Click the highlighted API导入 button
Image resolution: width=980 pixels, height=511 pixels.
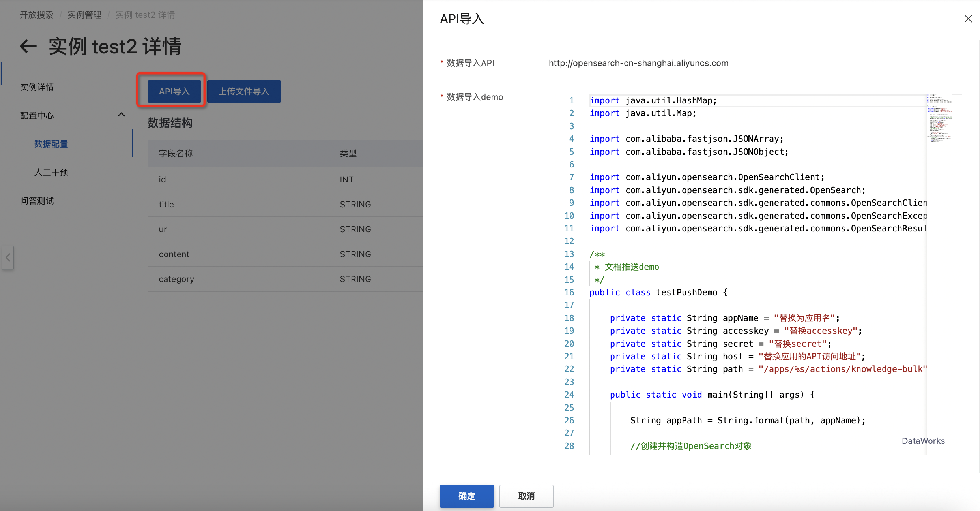pos(175,91)
